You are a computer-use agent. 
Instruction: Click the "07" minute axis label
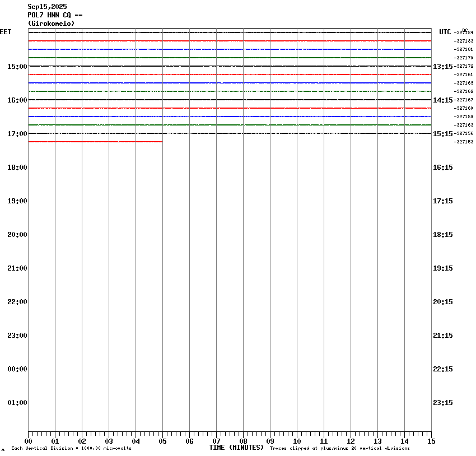216,441
